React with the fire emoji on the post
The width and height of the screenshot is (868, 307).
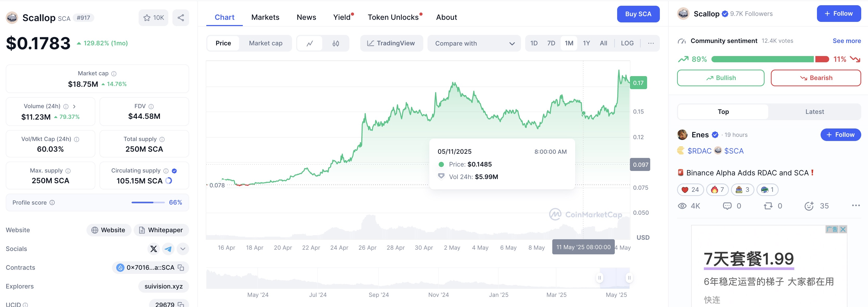pyautogui.click(x=717, y=190)
